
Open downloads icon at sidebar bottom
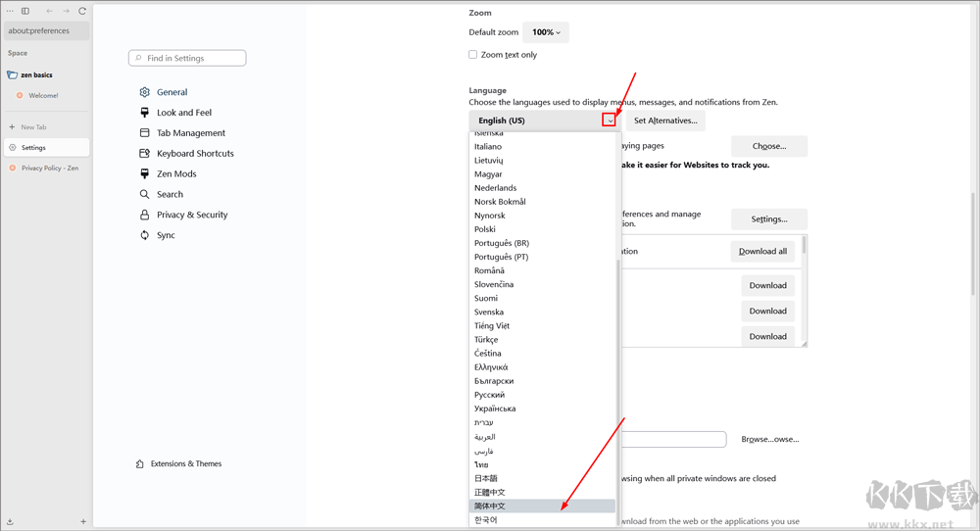pos(10,521)
